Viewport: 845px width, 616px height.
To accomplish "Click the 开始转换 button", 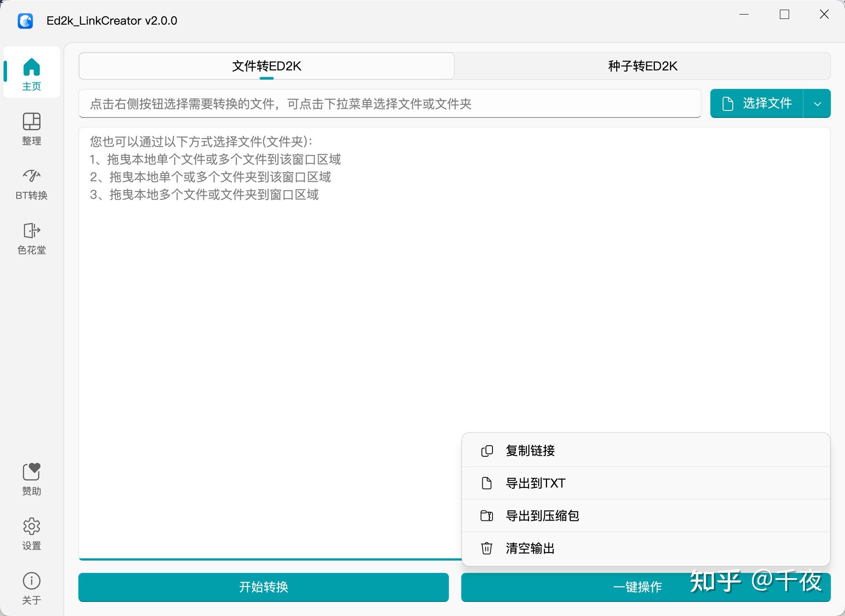I will coord(264,587).
